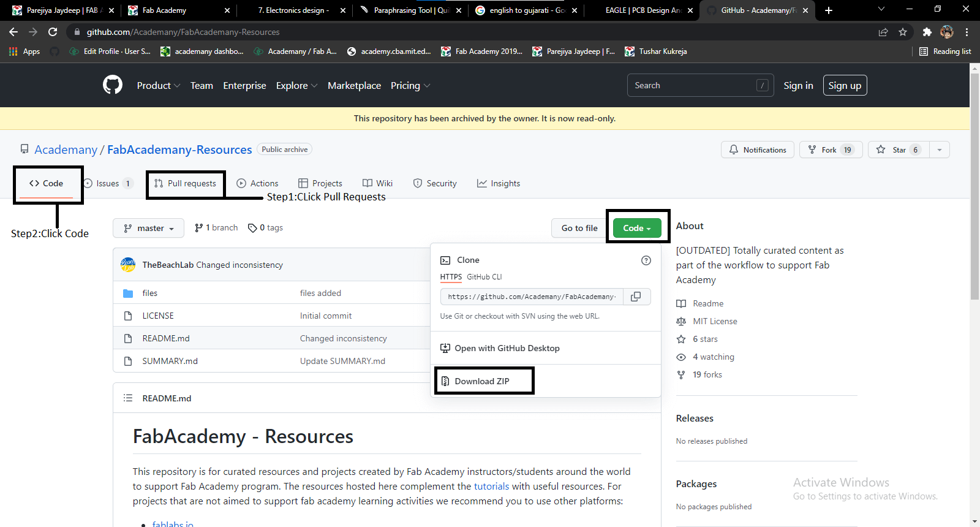Expand the Explore menu in the GitHub header
This screenshot has width=980, height=527.
(296, 85)
